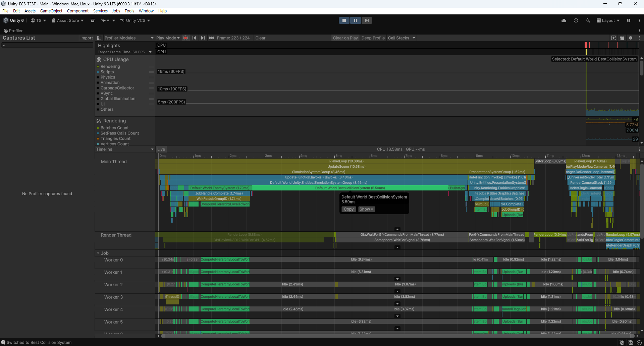Image resolution: width=644 pixels, height=346 pixels.
Task: Jump to the current (last) frame
Action: pyautogui.click(x=212, y=38)
